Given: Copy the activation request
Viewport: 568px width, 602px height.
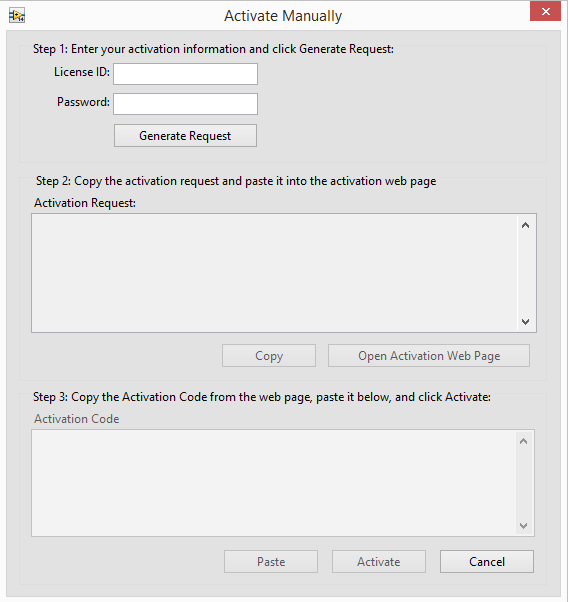Looking at the screenshot, I should click(269, 356).
